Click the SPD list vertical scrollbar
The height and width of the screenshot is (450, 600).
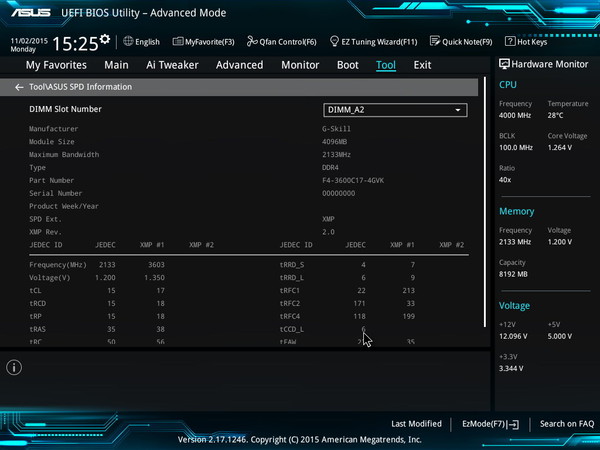(485, 202)
